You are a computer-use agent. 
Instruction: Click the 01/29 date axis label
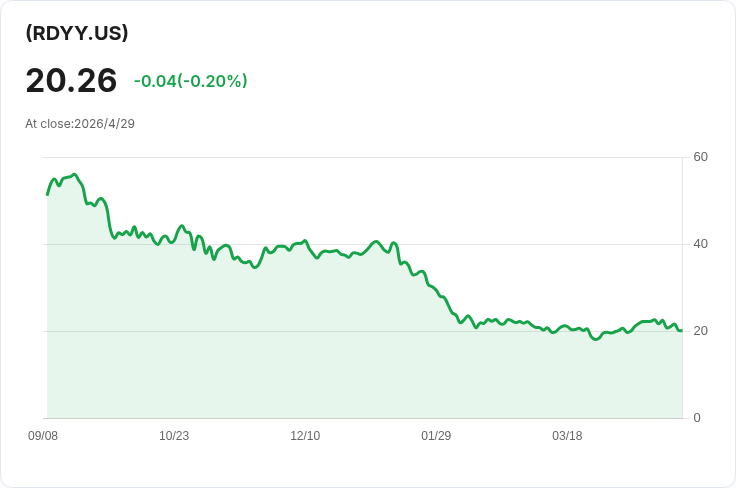436,436
